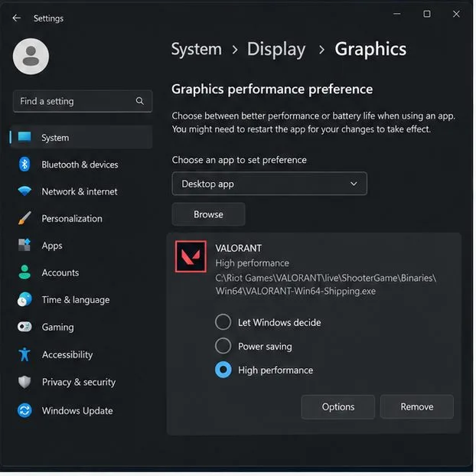Click Remove button for VALORANT

417,407
